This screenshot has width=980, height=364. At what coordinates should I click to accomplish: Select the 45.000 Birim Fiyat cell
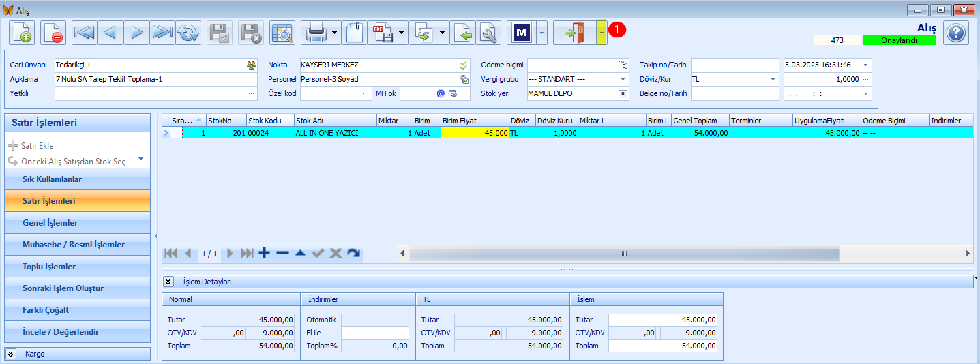point(475,133)
